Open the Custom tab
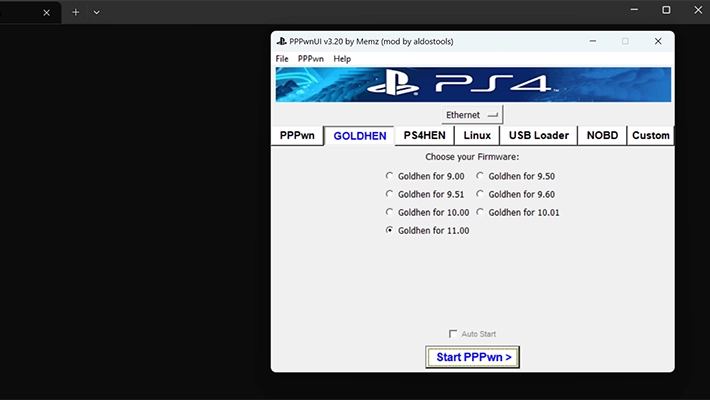The height and width of the screenshot is (400, 710). coord(651,135)
